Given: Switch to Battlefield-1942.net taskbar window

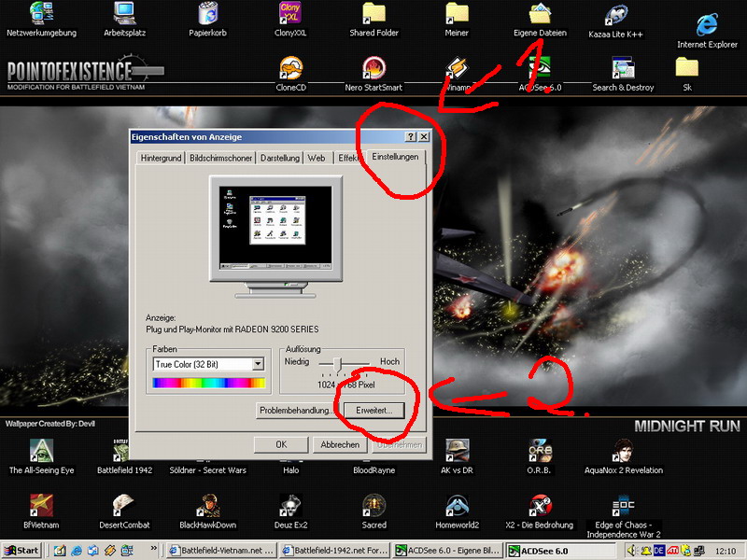Looking at the screenshot, I should [x=334, y=551].
